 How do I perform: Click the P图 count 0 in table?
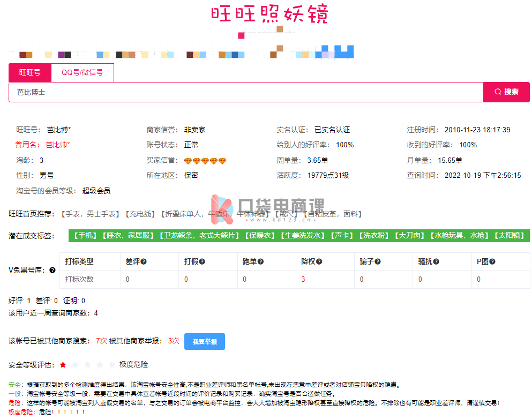tap(479, 279)
